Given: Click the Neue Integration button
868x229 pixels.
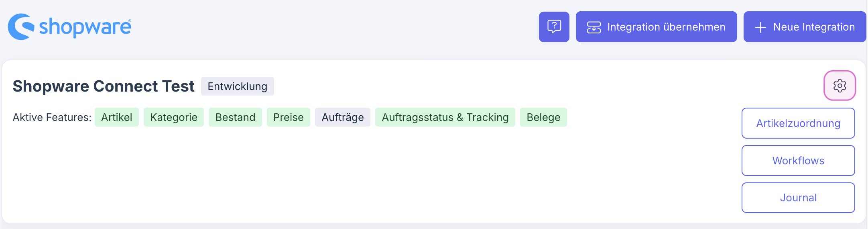Looking at the screenshot, I should tap(805, 27).
